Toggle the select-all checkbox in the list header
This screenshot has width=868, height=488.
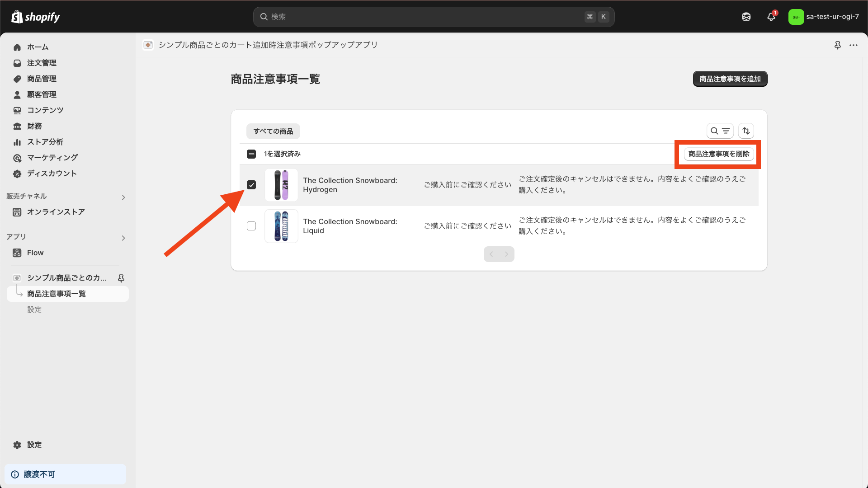point(251,154)
